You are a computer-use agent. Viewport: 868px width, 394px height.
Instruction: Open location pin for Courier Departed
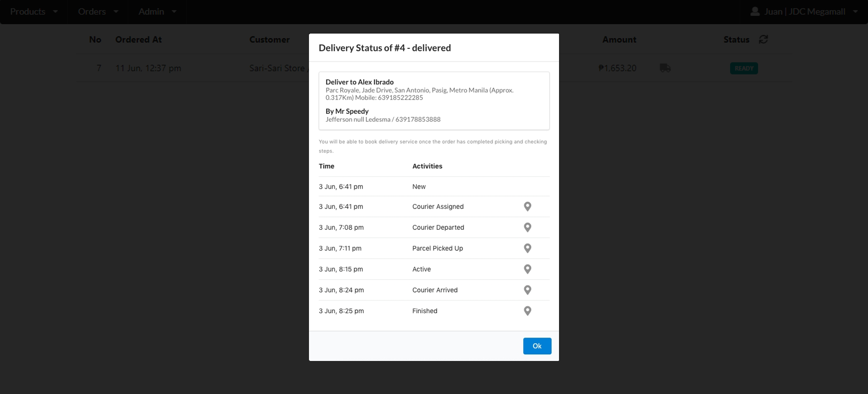[528, 227]
